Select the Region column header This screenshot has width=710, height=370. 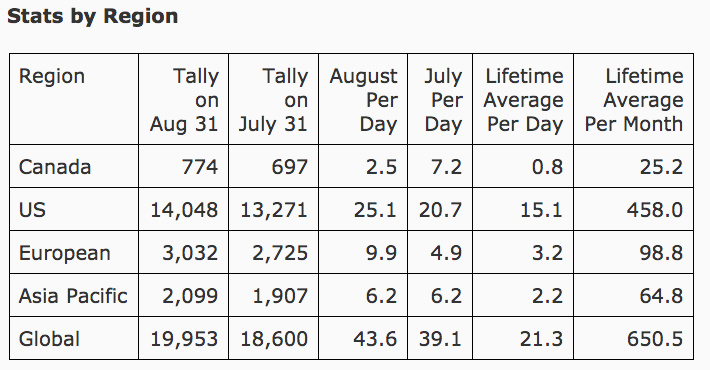(x=52, y=76)
